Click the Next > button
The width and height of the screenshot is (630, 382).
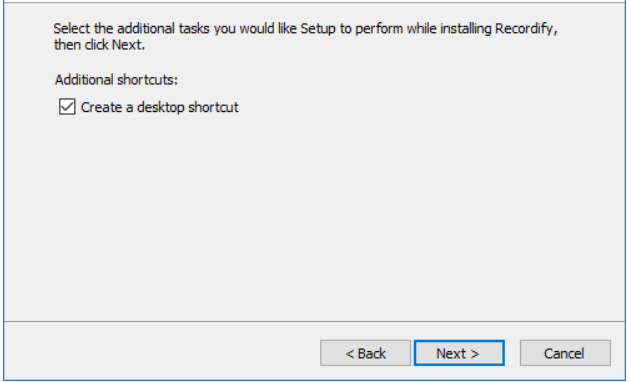point(459,353)
